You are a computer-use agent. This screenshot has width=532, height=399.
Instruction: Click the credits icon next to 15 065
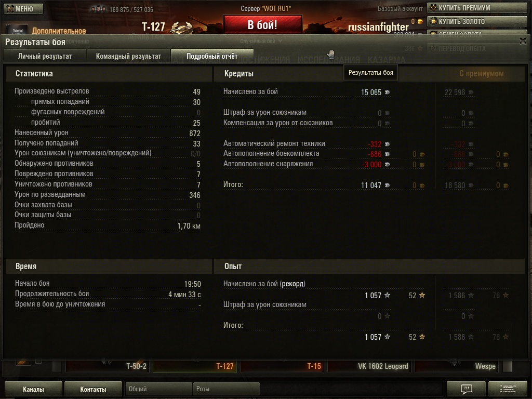(x=387, y=92)
